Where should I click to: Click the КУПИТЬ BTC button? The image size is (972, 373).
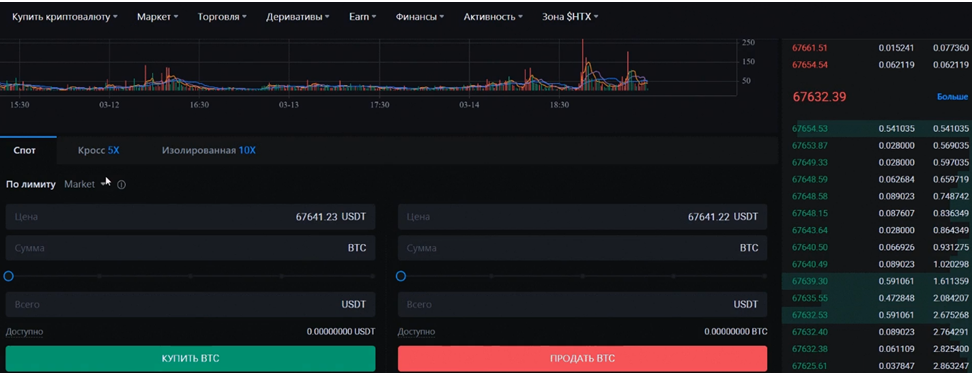(x=190, y=359)
